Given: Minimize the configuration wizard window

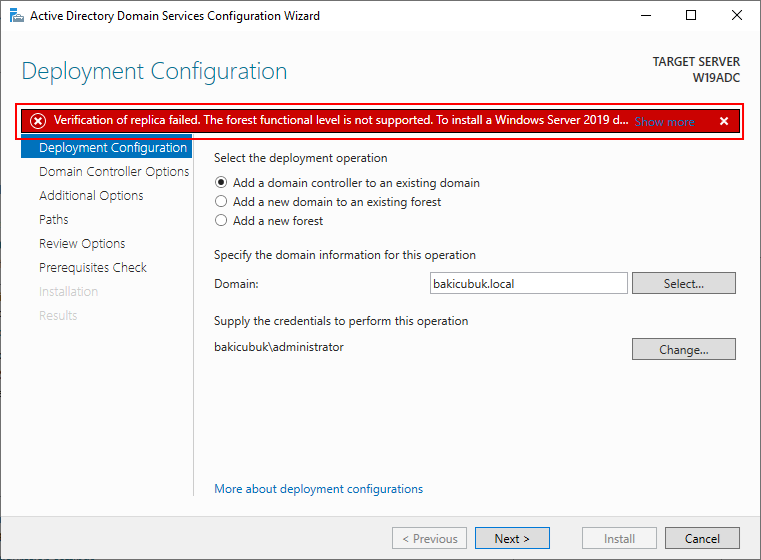Looking at the screenshot, I should (x=645, y=16).
